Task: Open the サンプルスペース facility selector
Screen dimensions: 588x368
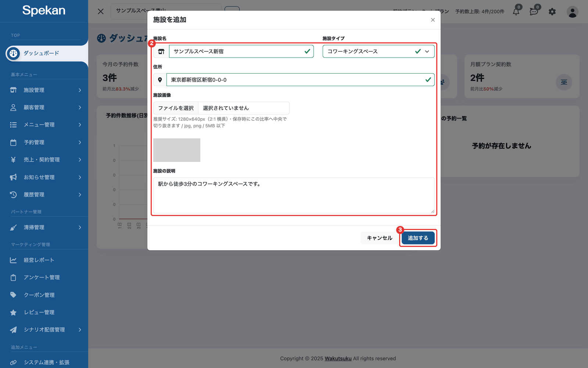Action: tap(166, 11)
